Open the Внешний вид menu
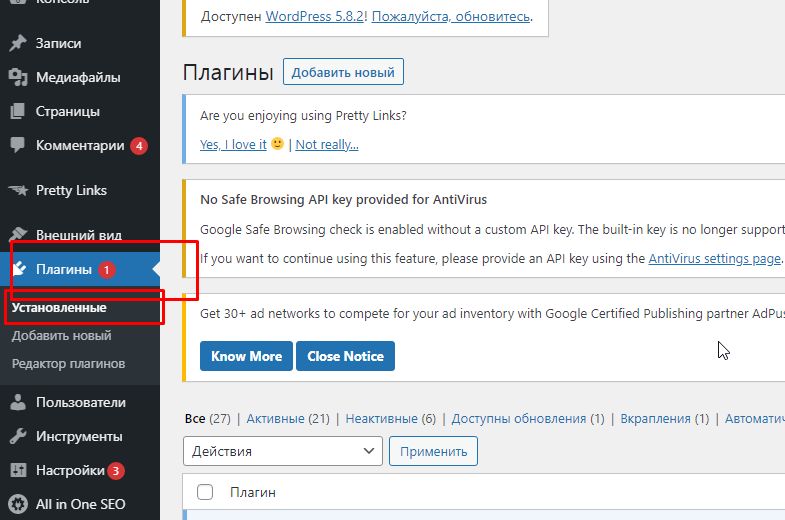Image resolution: width=785 pixels, height=520 pixels. (80, 235)
